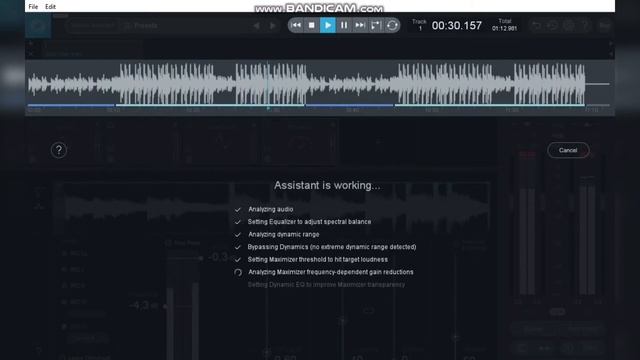The width and height of the screenshot is (640, 360).
Task: Toggle loop playback icon
Action: pyautogui.click(x=392, y=25)
